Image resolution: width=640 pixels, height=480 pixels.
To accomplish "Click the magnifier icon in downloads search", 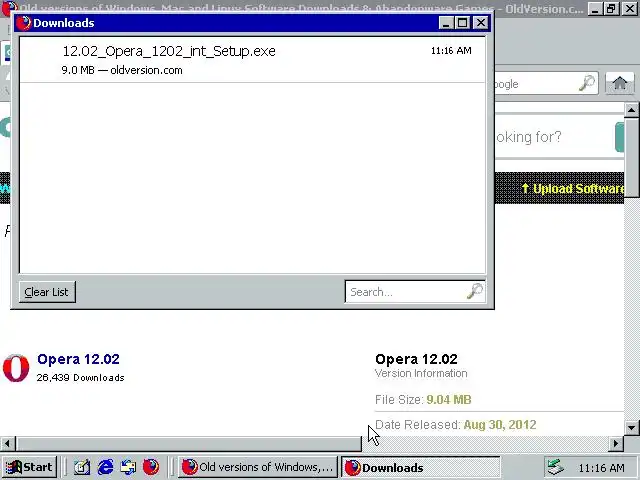I will tap(475, 291).
